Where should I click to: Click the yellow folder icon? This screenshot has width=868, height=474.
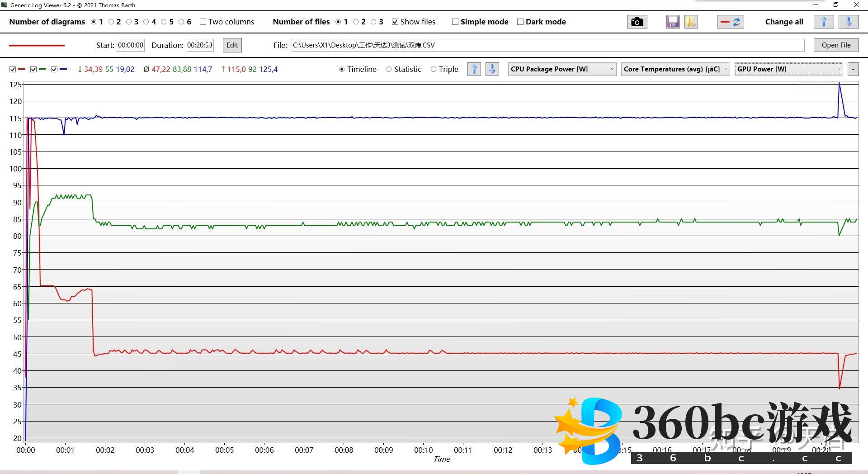click(691, 22)
